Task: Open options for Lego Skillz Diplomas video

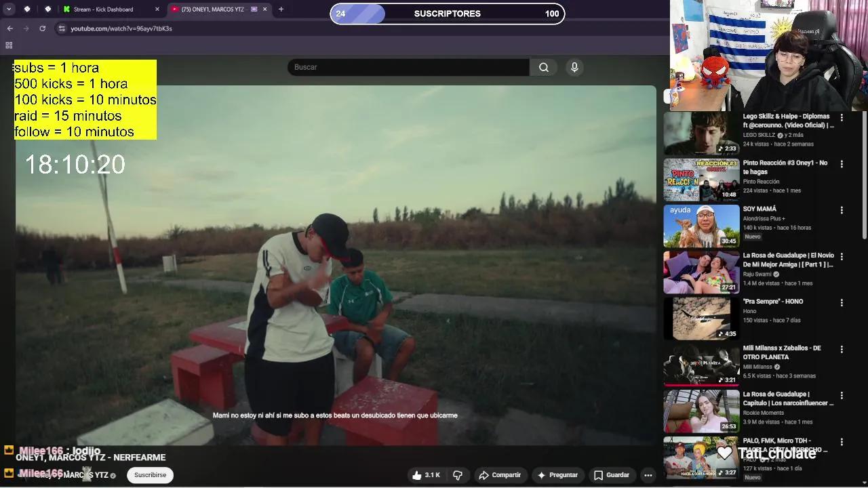Action: (x=842, y=118)
